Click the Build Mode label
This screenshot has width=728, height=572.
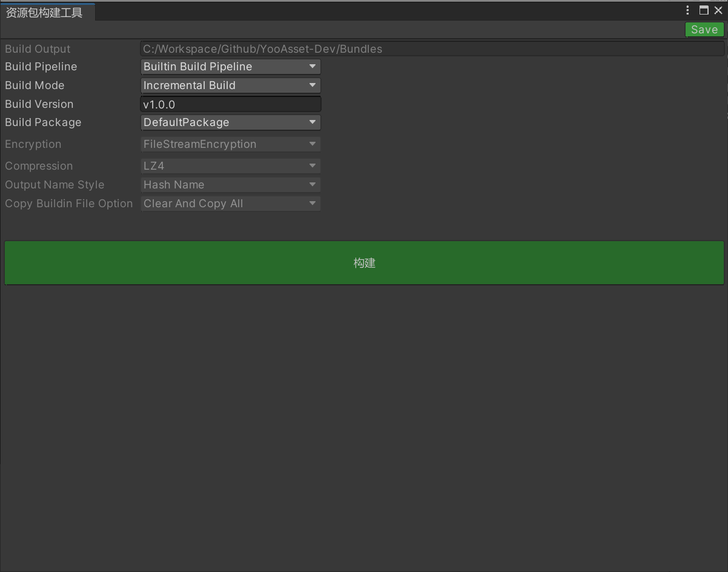[x=35, y=85]
